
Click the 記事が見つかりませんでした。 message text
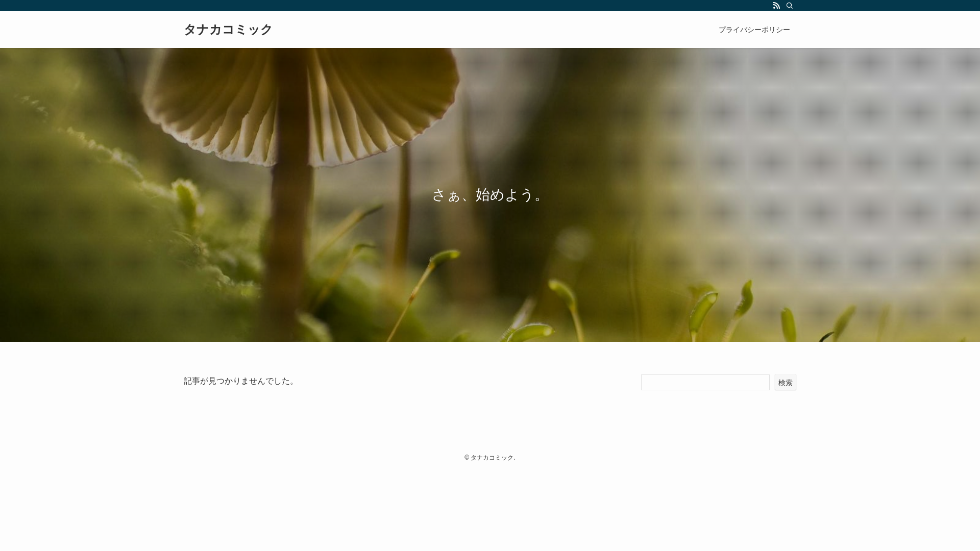(x=239, y=381)
